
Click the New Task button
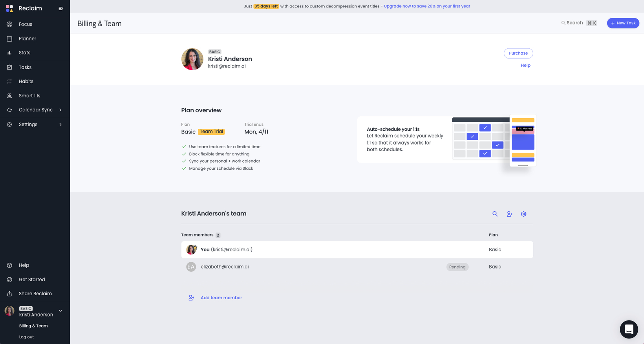coord(623,23)
